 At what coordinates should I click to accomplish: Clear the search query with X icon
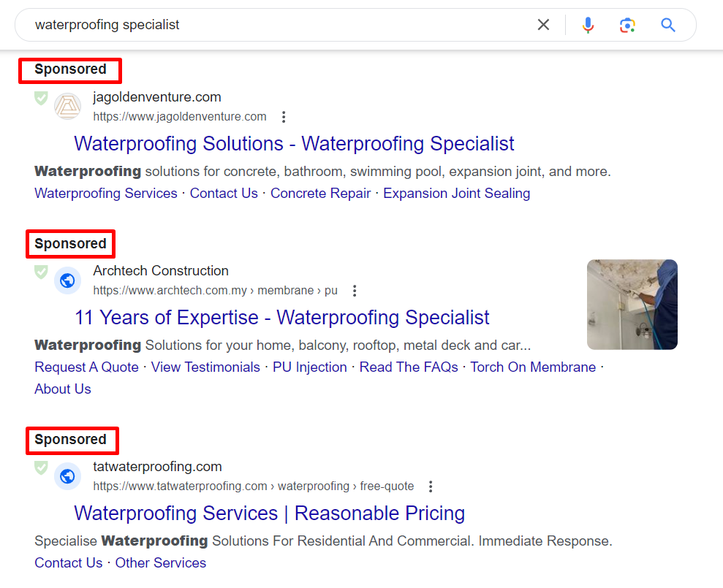click(x=543, y=25)
